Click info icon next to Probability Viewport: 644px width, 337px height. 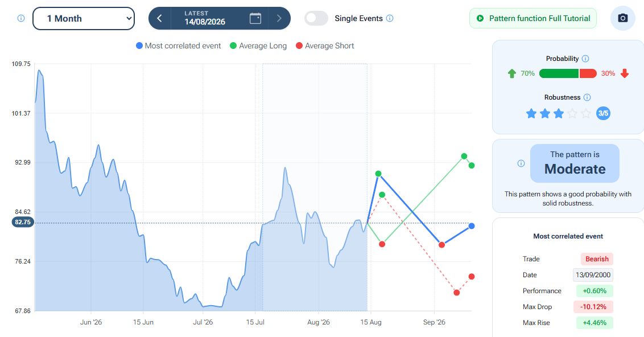coord(585,59)
